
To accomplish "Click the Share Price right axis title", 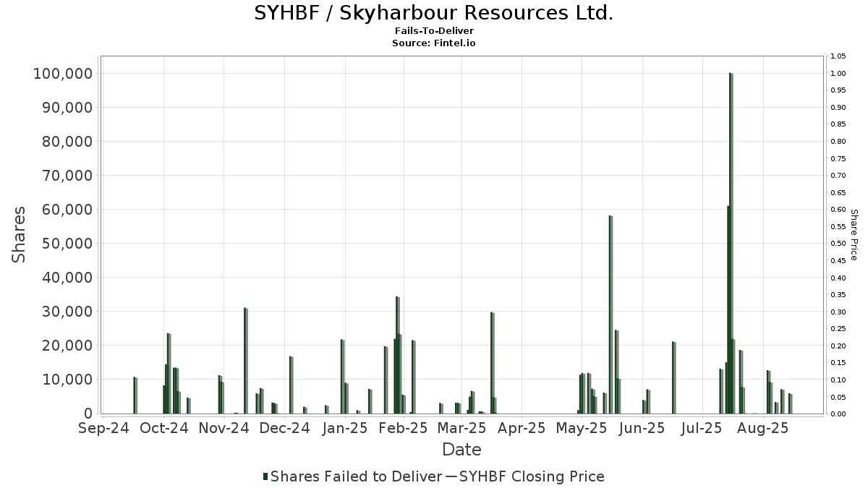I will coord(854,235).
